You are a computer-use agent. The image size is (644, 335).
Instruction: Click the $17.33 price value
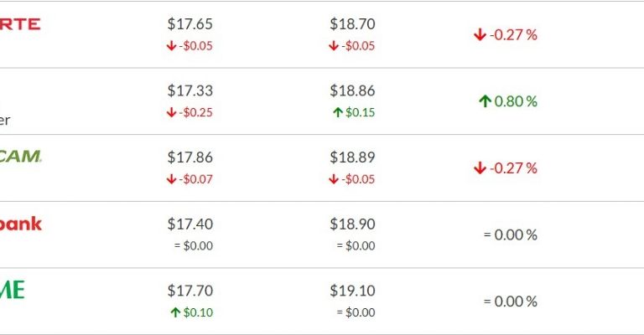click(190, 90)
